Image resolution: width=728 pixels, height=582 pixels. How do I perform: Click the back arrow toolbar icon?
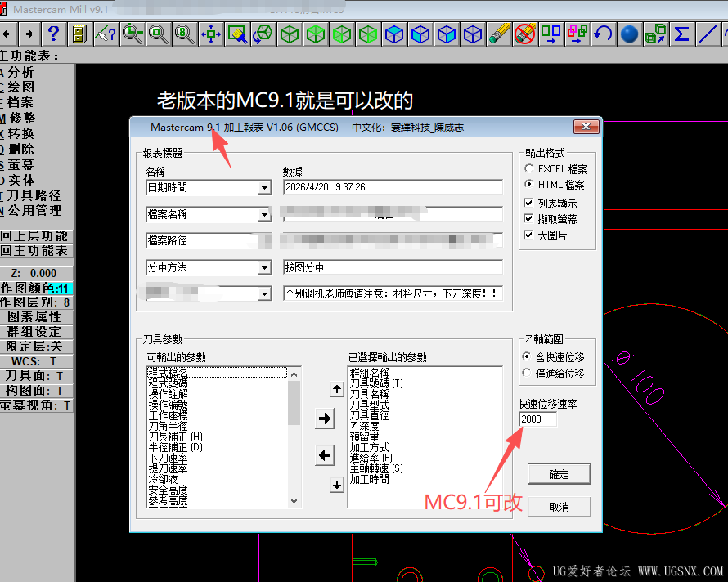pos(7,34)
